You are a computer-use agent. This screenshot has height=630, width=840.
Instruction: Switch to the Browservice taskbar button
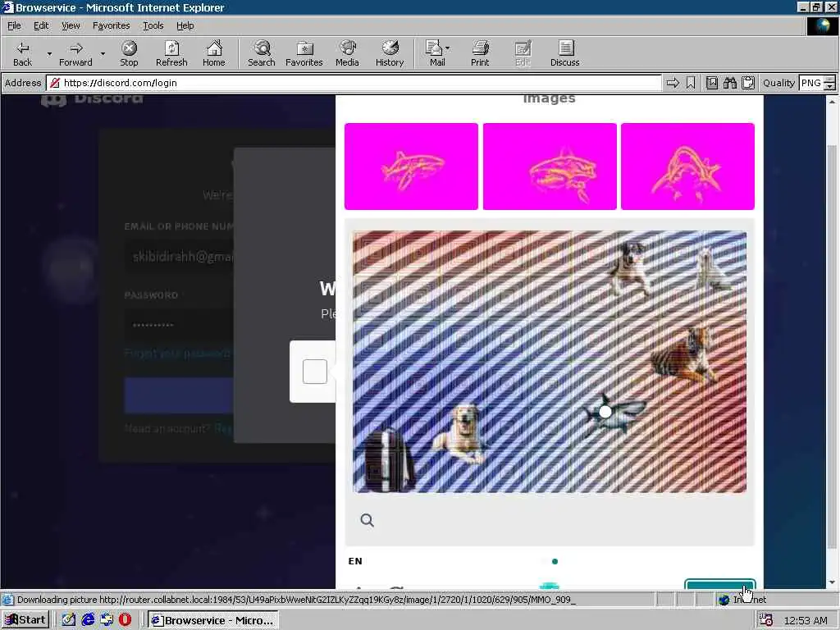tap(212, 620)
